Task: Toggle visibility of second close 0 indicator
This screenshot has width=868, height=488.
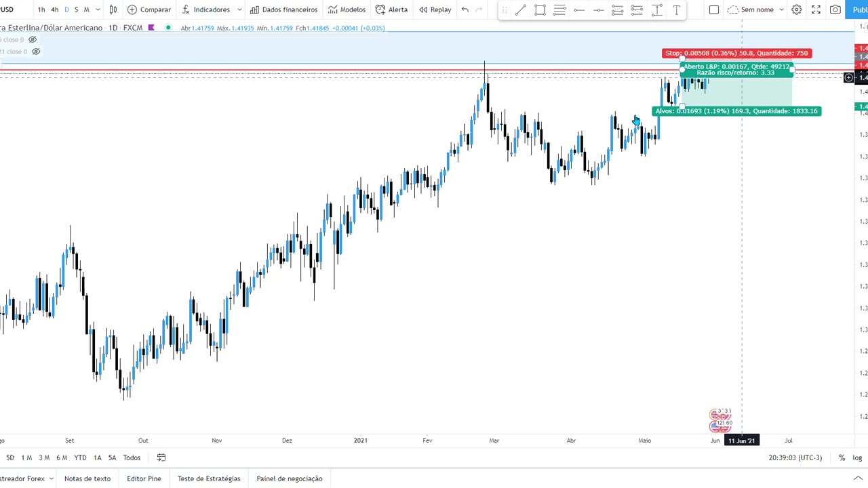Action: pyautogui.click(x=36, y=52)
